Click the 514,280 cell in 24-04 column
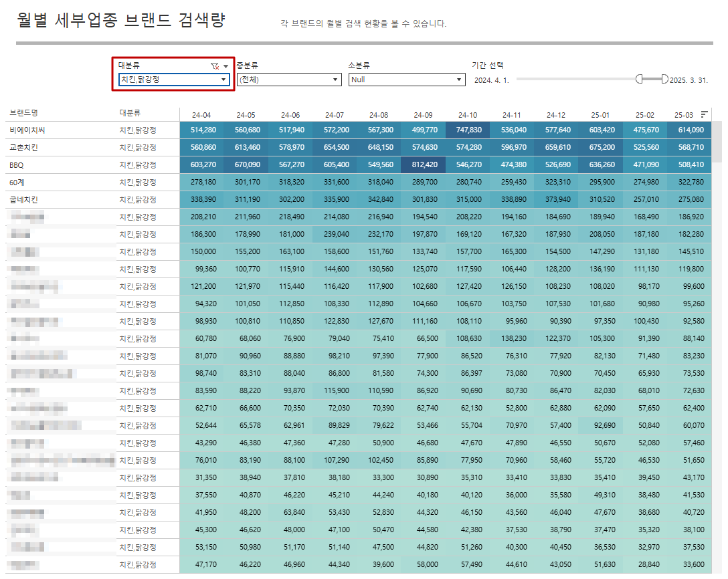 201,130
